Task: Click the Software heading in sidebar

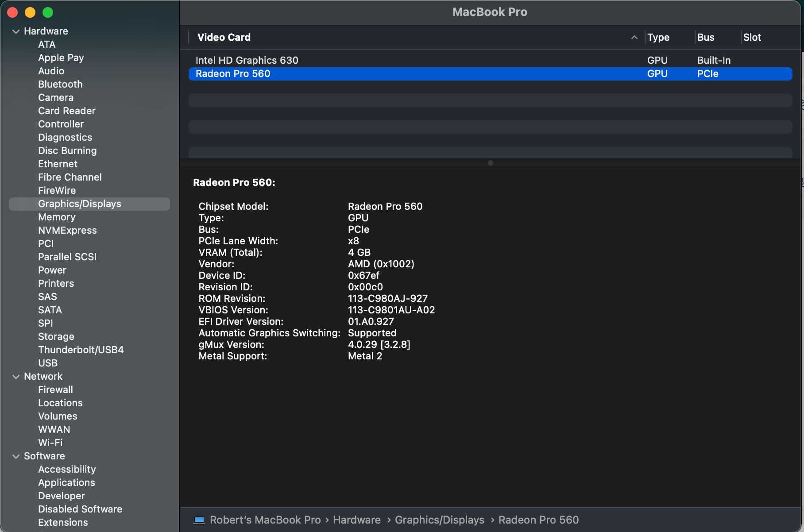Action: [44, 456]
